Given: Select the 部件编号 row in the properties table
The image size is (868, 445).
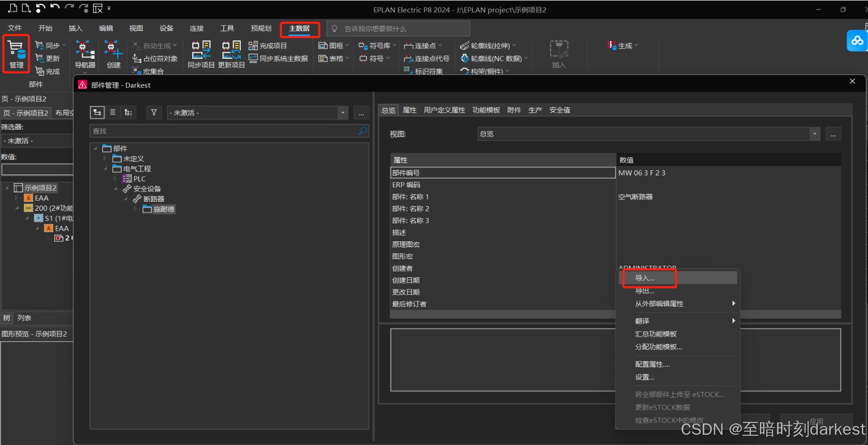Looking at the screenshot, I should (x=502, y=173).
